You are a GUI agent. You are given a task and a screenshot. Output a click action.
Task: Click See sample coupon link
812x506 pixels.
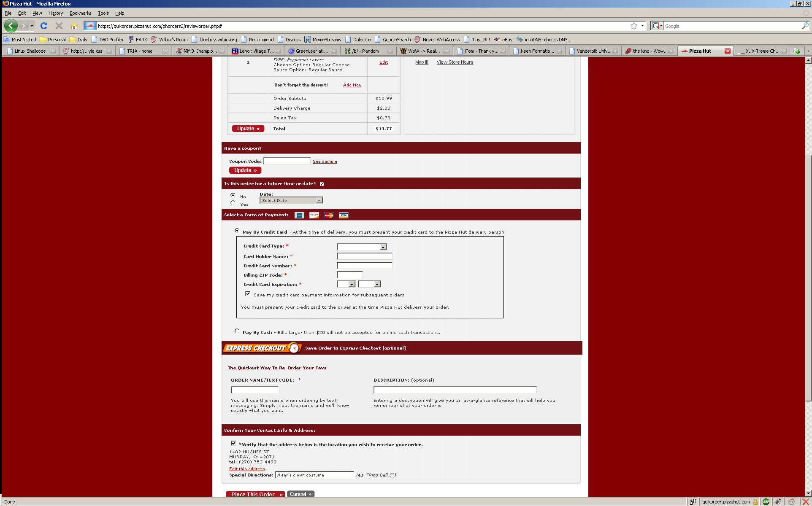tap(325, 161)
